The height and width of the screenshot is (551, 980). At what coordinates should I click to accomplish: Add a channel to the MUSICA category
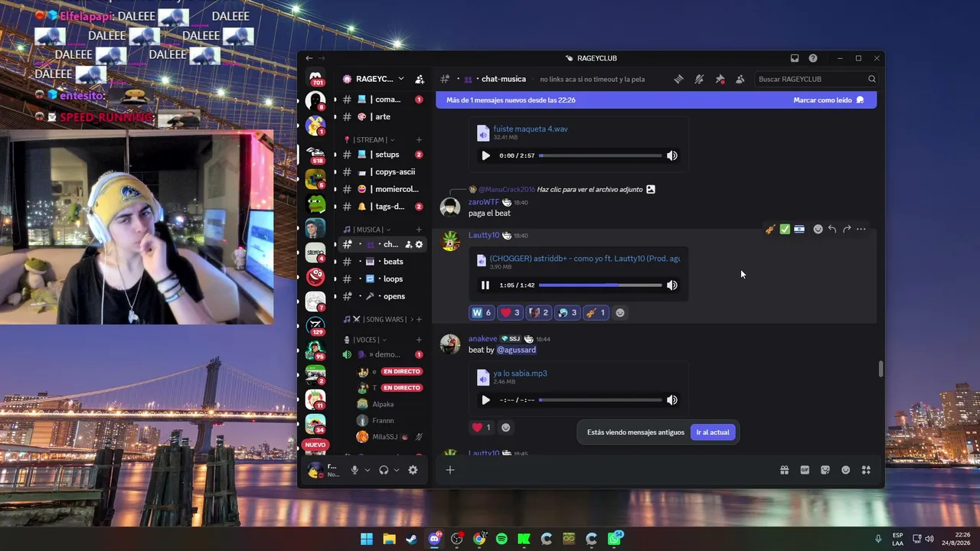click(x=419, y=230)
